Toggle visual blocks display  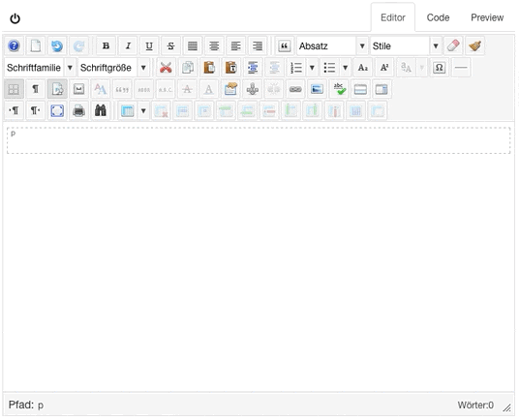[57, 89]
